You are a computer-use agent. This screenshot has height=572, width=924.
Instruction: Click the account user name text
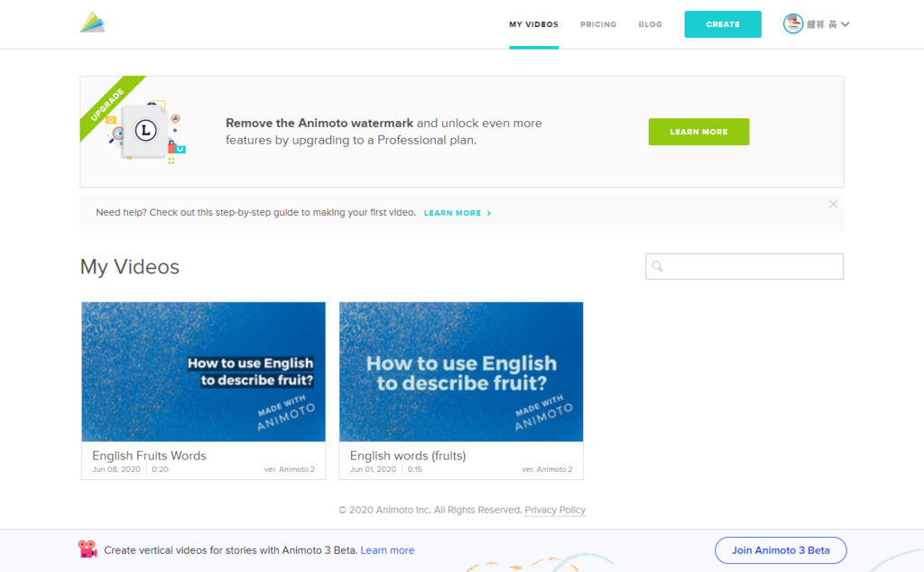pos(821,24)
